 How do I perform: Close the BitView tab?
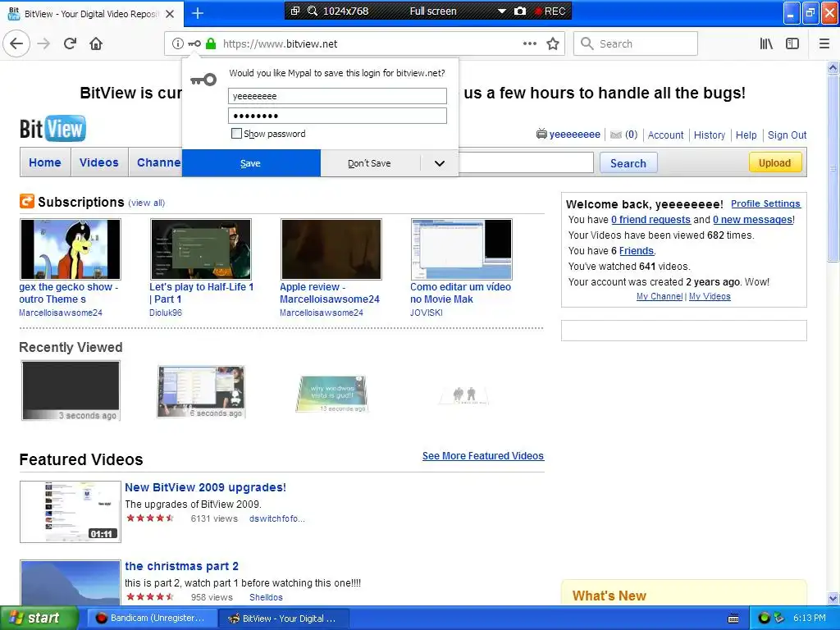coord(170,14)
